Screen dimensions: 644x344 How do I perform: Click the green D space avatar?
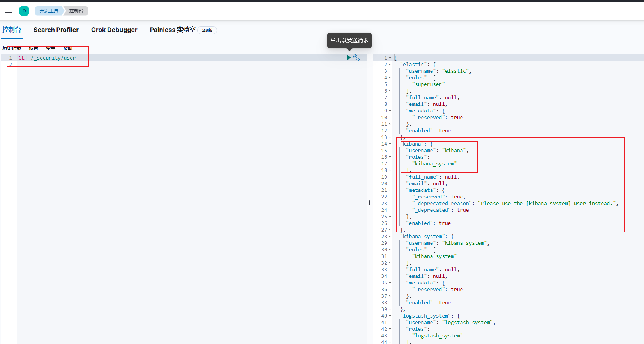pyautogui.click(x=24, y=11)
